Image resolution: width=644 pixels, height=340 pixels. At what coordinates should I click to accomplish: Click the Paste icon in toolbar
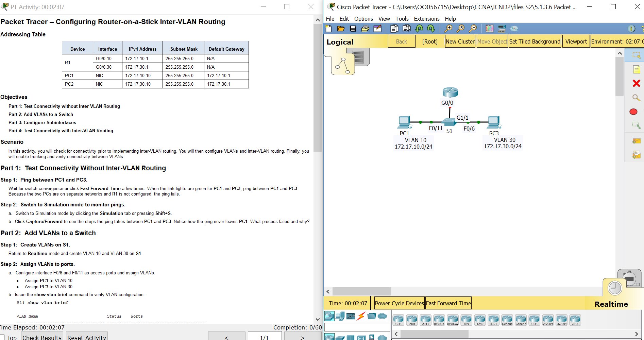(x=406, y=29)
